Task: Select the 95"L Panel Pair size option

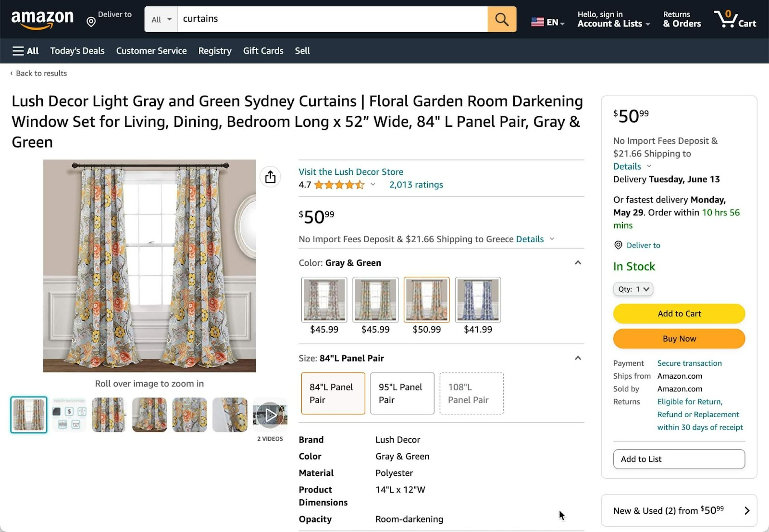Action: (402, 393)
